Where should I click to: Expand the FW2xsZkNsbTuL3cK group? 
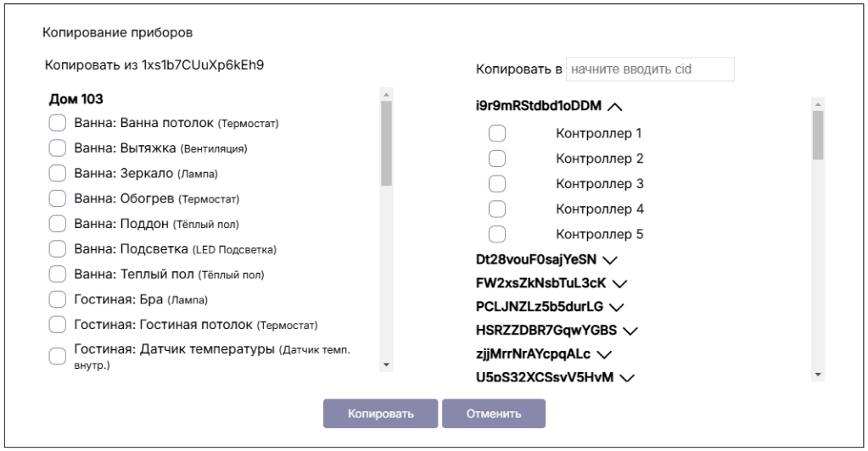619,283
